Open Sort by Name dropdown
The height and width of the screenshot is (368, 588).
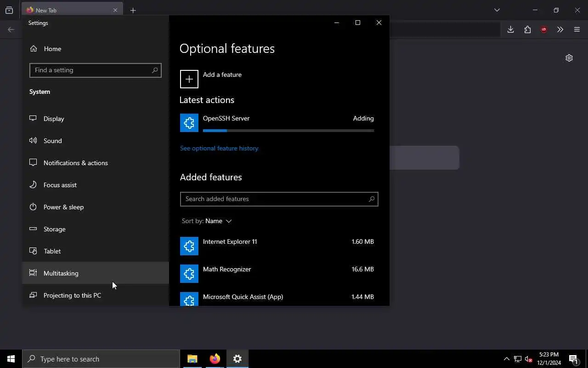pos(207,221)
